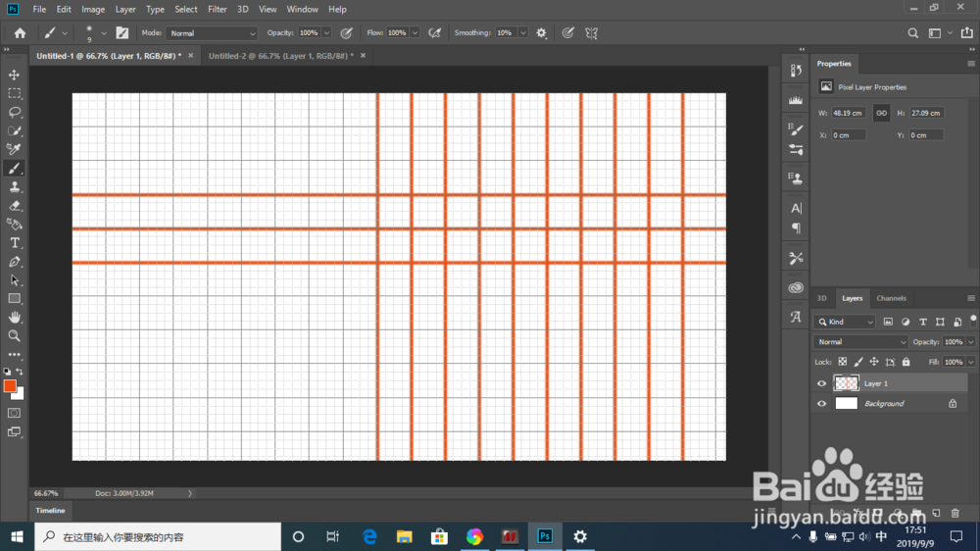The image size is (980, 551).
Task: Change the screen mode
Action: point(14,432)
